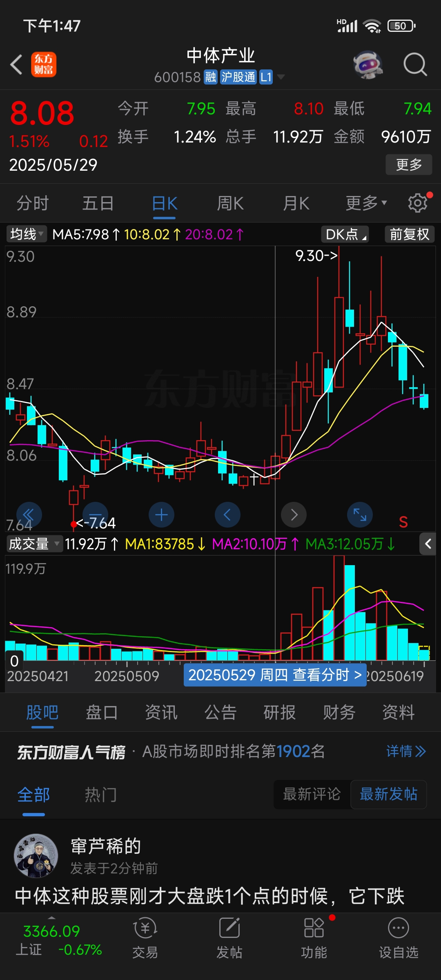Viewport: 441px width, 980px height.
Task: Sort by 最新评论
Action: click(x=312, y=794)
